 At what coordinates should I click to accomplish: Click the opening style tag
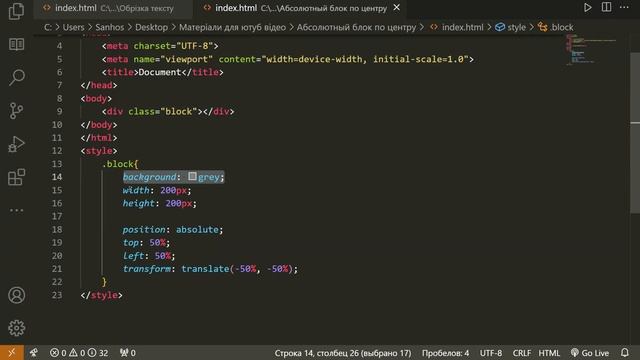(99, 151)
